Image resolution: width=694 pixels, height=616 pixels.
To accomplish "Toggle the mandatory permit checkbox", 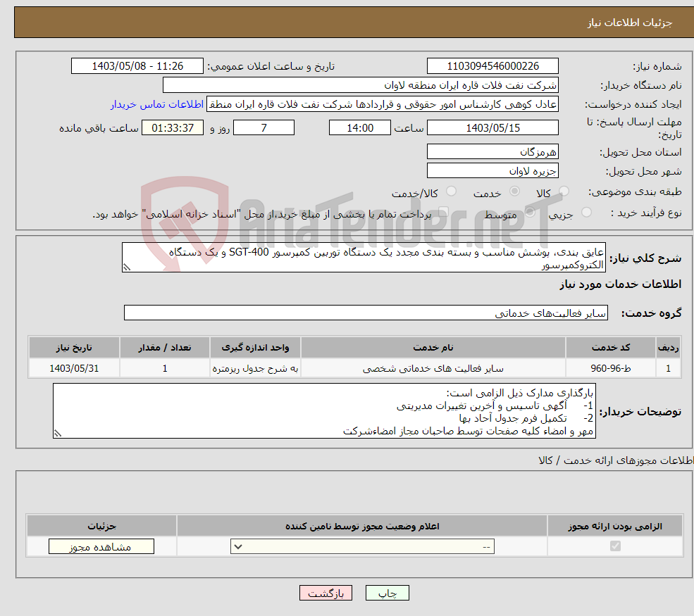I will [x=615, y=546].
